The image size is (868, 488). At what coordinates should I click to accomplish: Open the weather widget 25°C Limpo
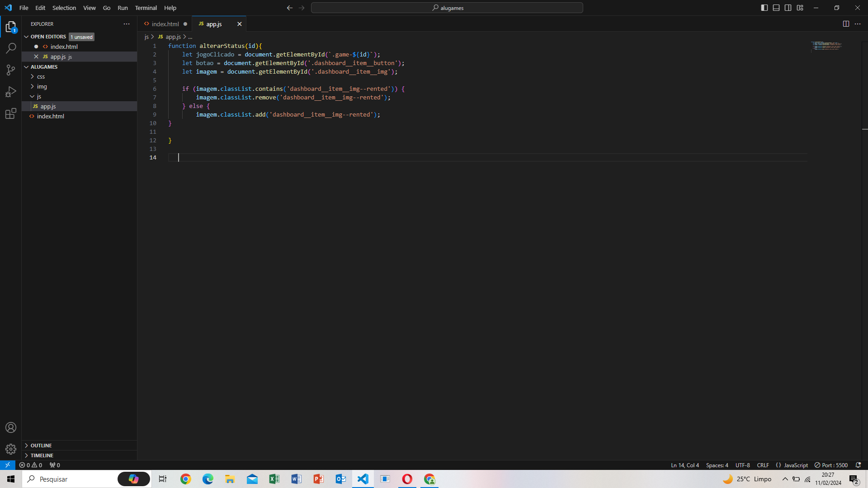[x=747, y=479]
